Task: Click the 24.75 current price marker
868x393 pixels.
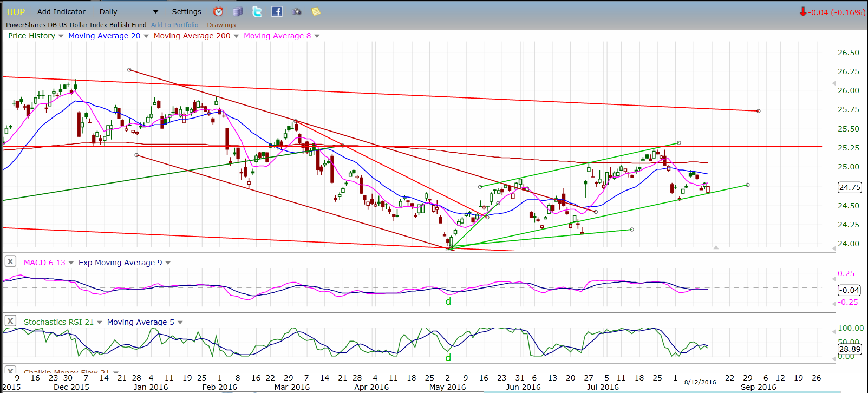Action: click(x=849, y=187)
